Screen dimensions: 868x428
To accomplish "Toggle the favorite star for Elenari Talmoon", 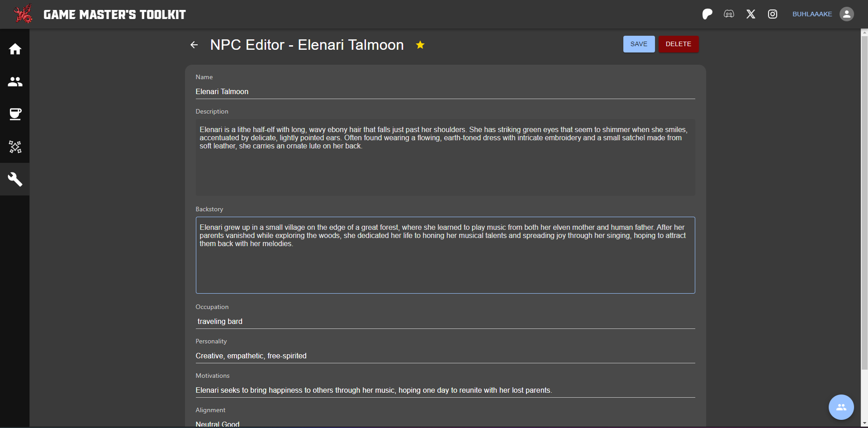I will click(420, 45).
